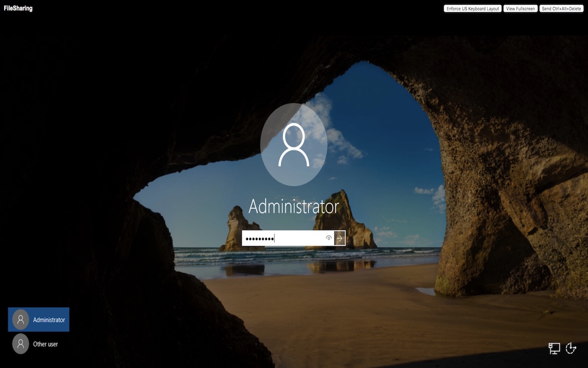Send Ctrl+Alt+Delete to the remote machine
The image size is (588, 368).
[x=561, y=9]
